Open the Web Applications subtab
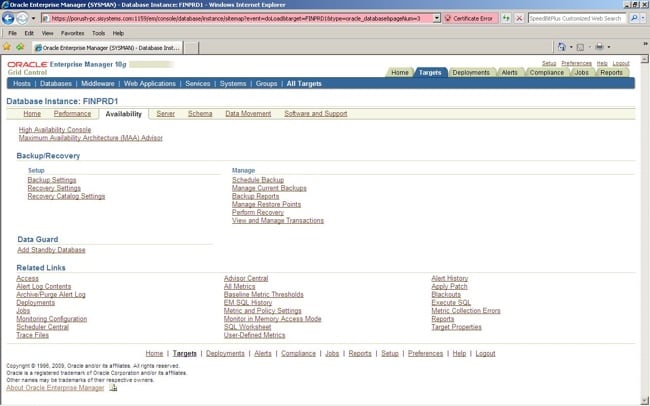 [150, 84]
